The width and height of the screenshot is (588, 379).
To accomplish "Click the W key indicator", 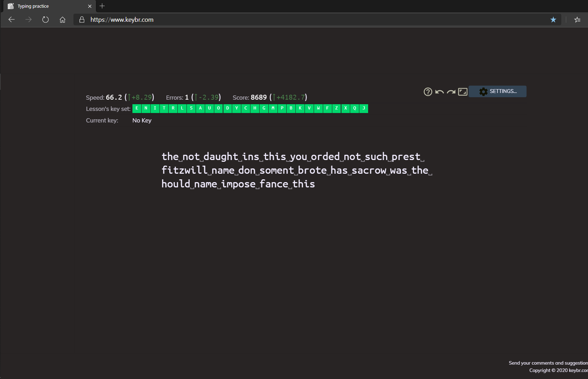I will pos(319,108).
